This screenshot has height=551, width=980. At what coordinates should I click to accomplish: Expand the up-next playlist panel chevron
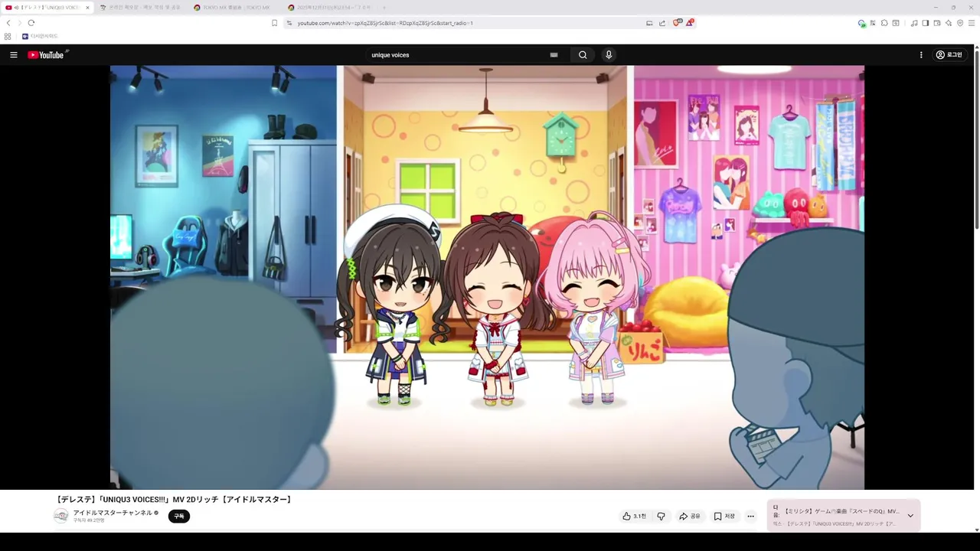[910, 516]
